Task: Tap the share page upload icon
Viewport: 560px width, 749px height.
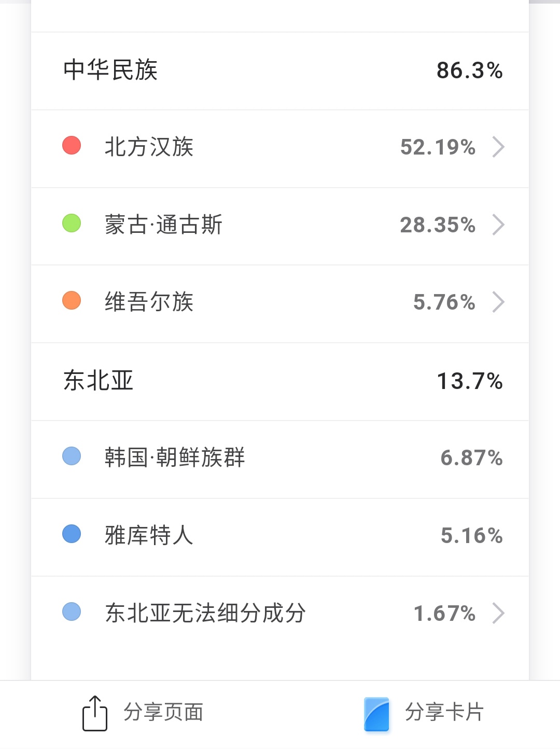Action: (x=95, y=713)
